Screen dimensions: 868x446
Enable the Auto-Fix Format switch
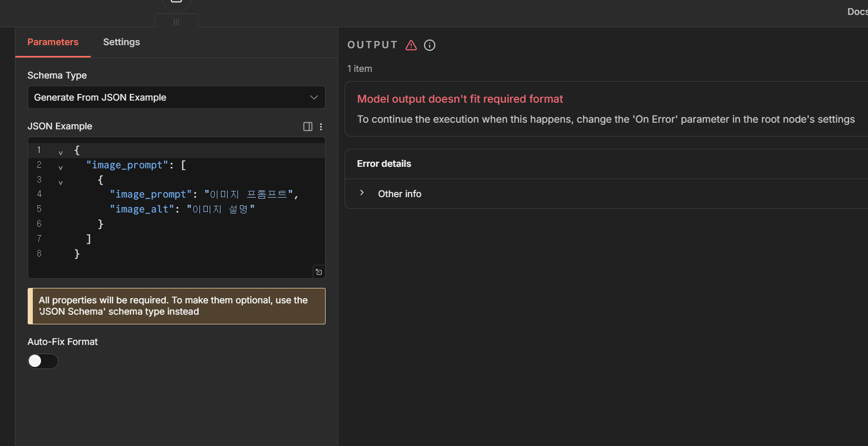click(43, 361)
